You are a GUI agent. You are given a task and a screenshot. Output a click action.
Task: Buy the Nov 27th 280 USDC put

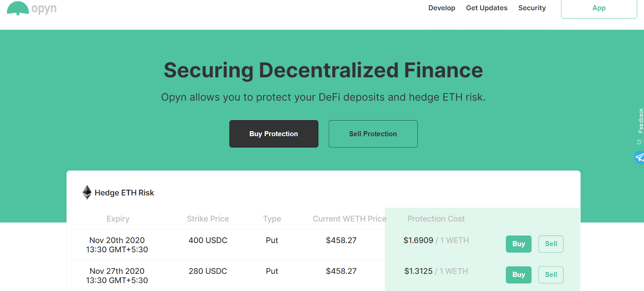click(x=518, y=275)
